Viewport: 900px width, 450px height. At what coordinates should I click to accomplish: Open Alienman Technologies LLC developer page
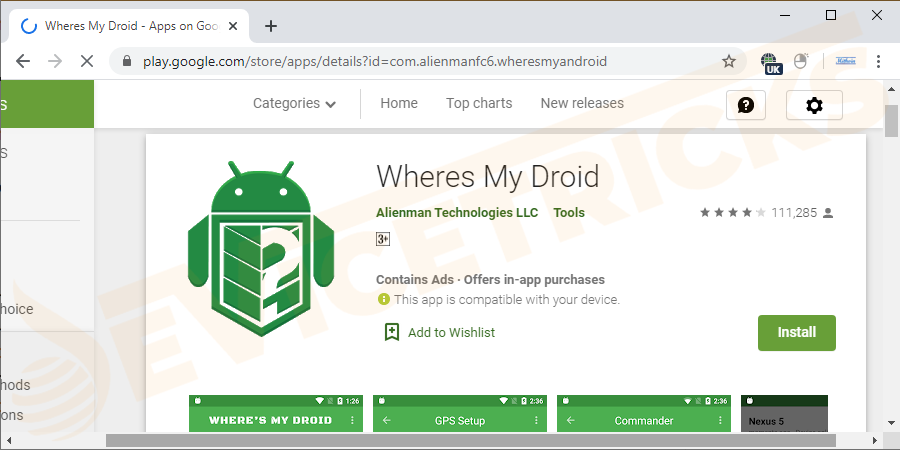click(x=457, y=213)
